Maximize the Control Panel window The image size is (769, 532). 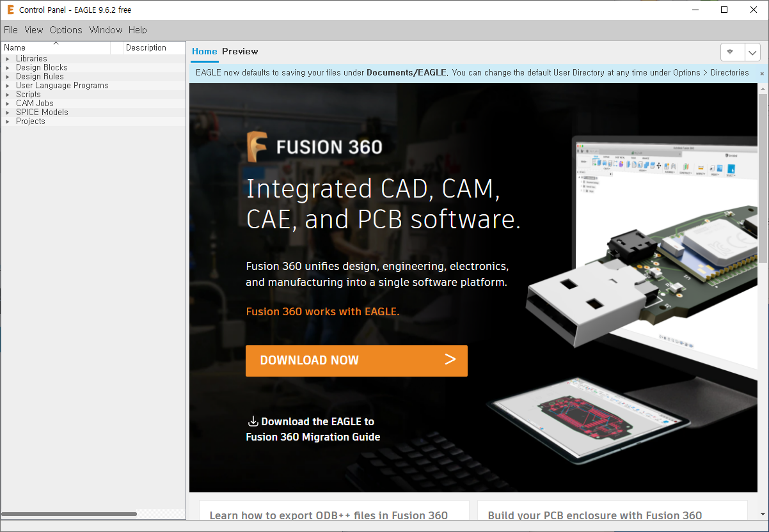point(724,10)
